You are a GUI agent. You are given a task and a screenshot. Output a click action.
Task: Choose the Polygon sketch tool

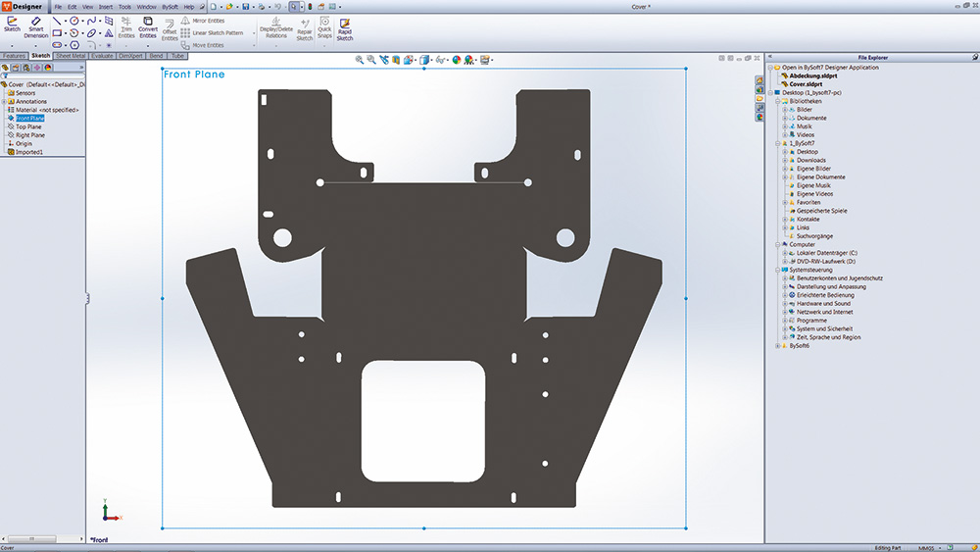point(74,45)
